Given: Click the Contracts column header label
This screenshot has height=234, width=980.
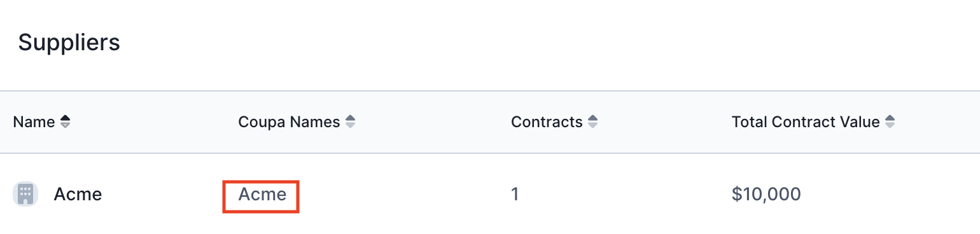Looking at the screenshot, I should [547, 122].
